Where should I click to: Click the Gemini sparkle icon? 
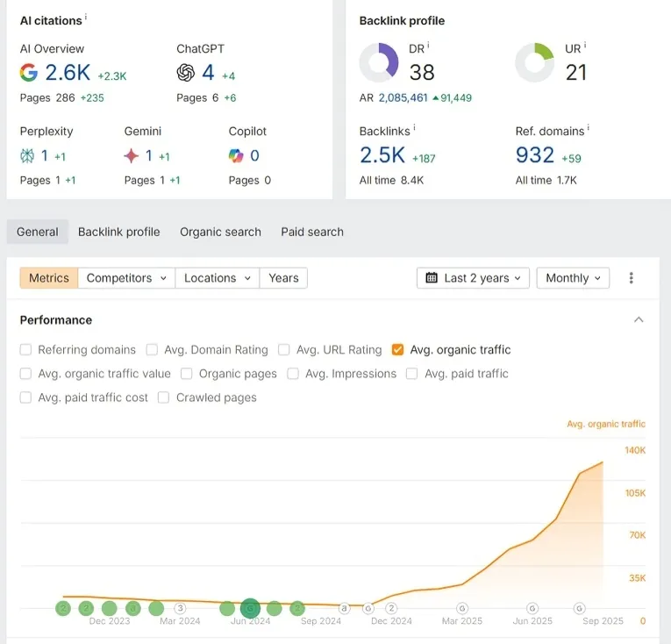tap(132, 156)
